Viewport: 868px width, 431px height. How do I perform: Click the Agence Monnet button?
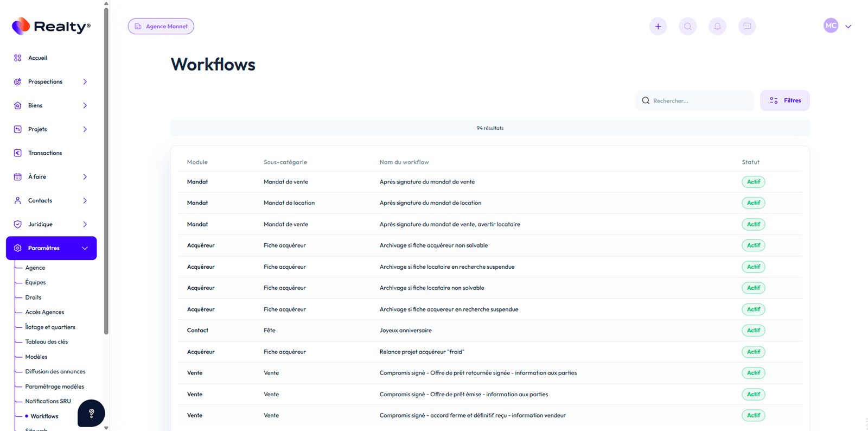[x=161, y=26]
